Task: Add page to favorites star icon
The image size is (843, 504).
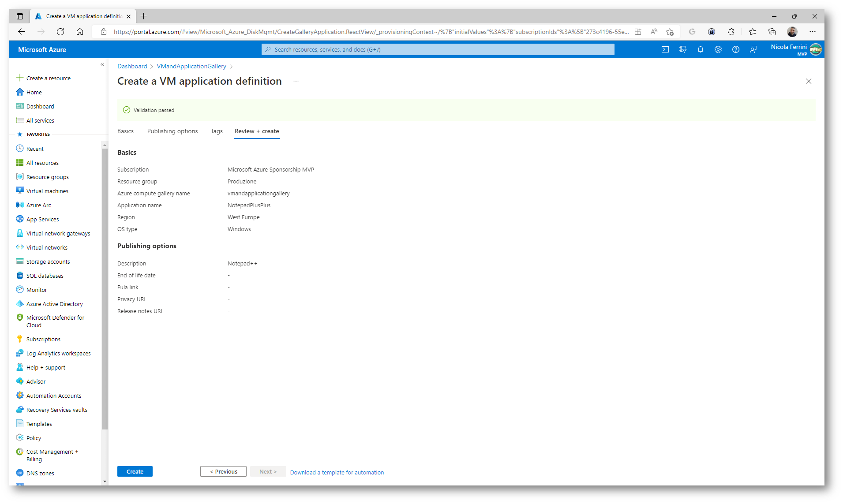Action: click(670, 32)
